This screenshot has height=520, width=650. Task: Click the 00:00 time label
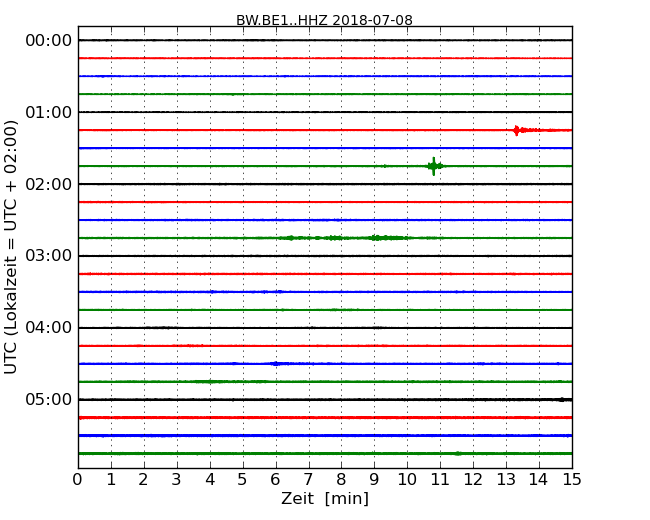tap(49, 41)
